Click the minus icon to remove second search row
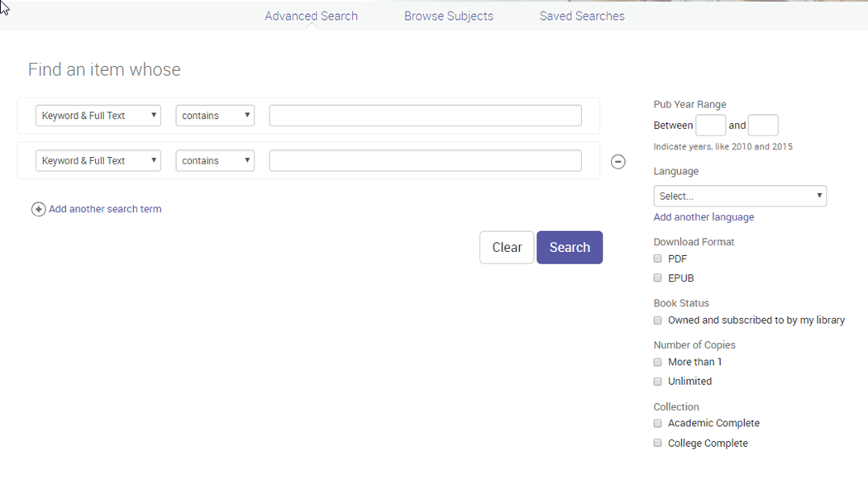The image size is (868, 503). coord(618,161)
